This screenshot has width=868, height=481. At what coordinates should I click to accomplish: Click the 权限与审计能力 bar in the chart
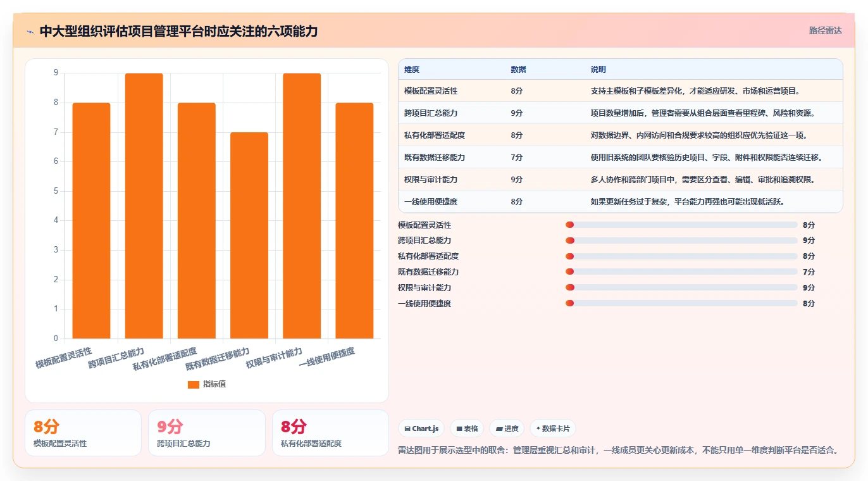(x=302, y=206)
